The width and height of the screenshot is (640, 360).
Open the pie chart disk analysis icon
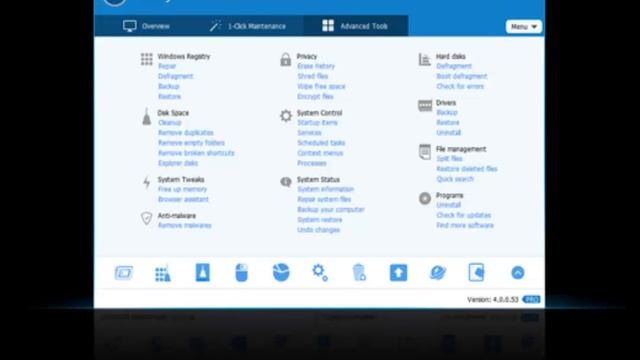[281, 273]
